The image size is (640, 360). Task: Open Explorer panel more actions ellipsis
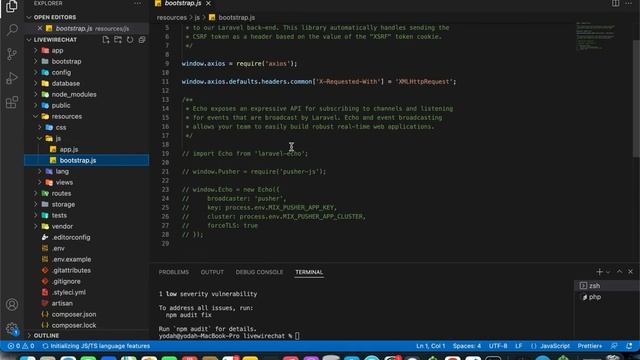tap(138, 3)
